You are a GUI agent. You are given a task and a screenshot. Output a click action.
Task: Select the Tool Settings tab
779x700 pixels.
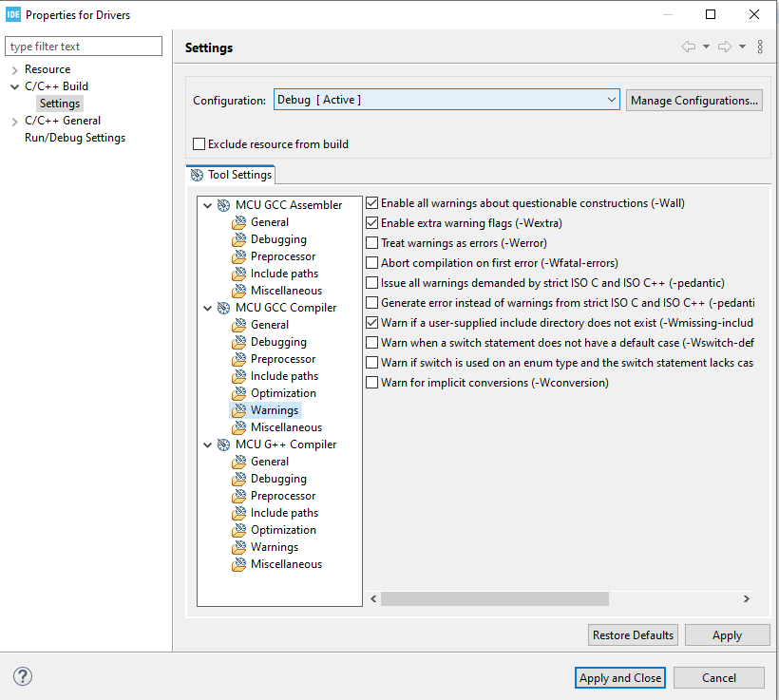click(231, 175)
